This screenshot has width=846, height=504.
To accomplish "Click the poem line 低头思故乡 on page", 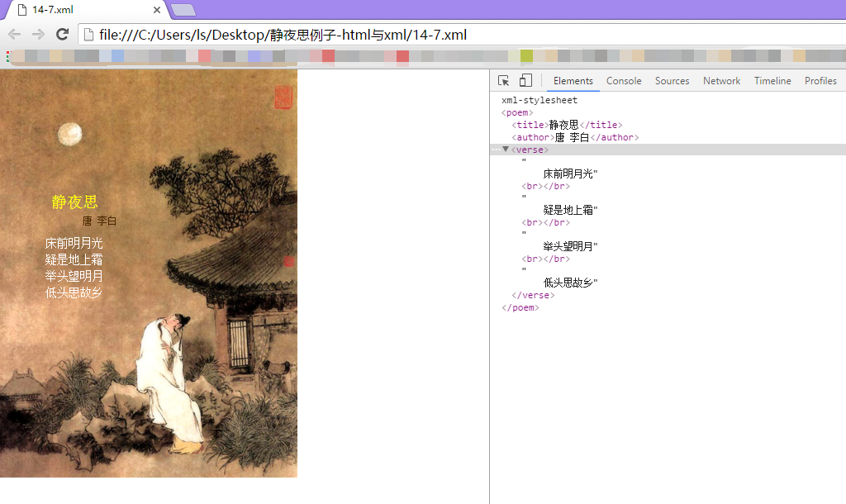I will coord(74,292).
